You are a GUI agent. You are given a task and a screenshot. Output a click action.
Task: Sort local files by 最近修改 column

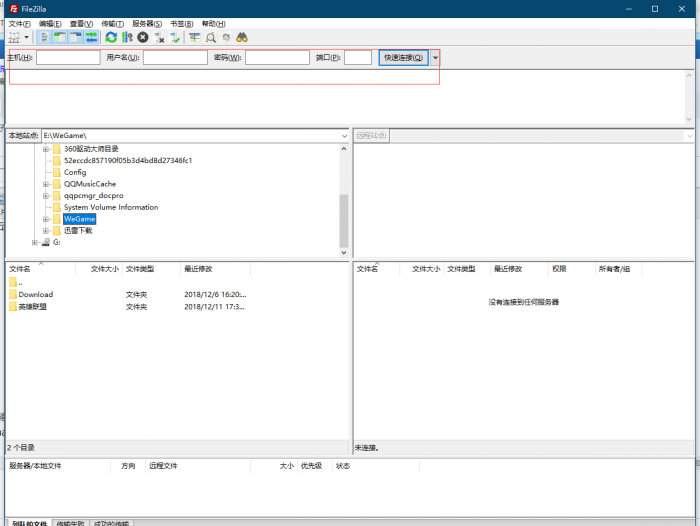click(x=198, y=269)
